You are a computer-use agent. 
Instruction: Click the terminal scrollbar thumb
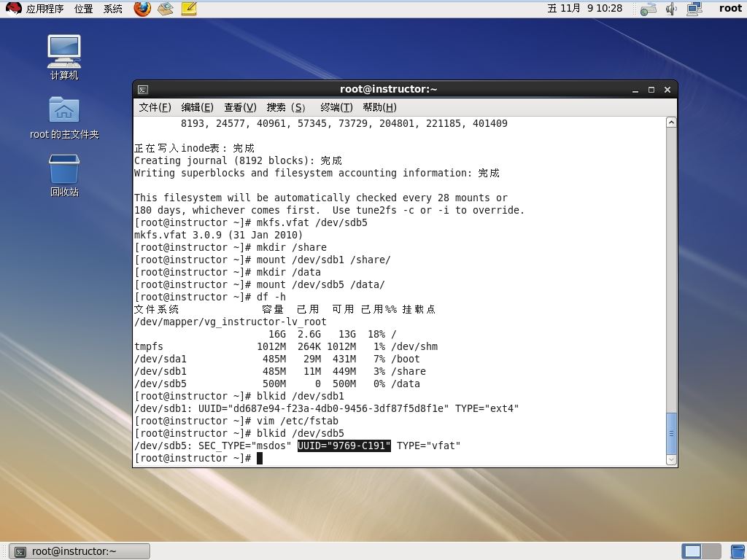(671, 433)
